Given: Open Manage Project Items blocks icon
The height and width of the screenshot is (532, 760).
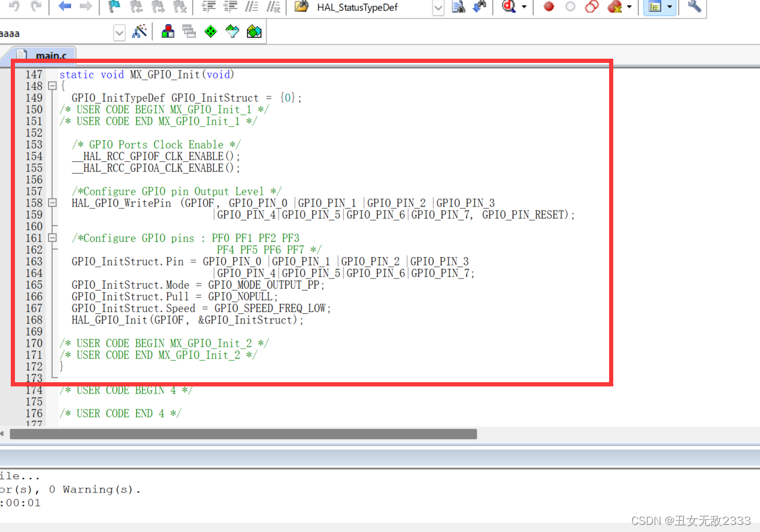Looking at the screenshot, I should [x=168, y=32].
